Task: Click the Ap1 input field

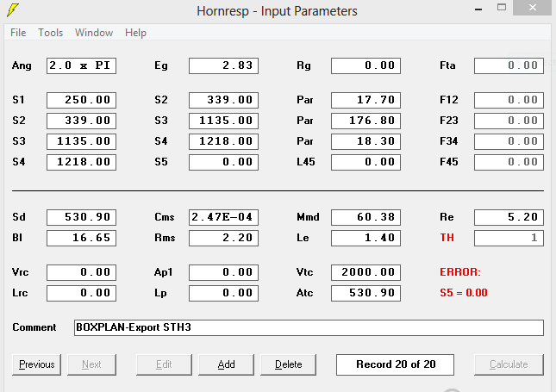Action: 224,272
